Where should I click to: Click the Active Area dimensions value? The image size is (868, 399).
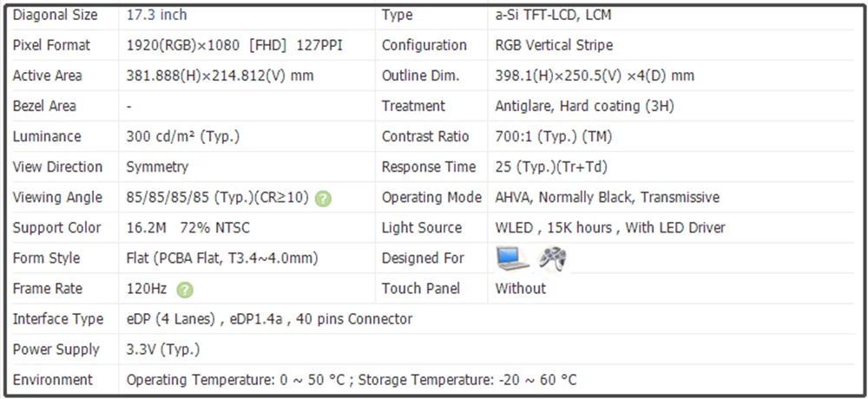click(220, 75)
